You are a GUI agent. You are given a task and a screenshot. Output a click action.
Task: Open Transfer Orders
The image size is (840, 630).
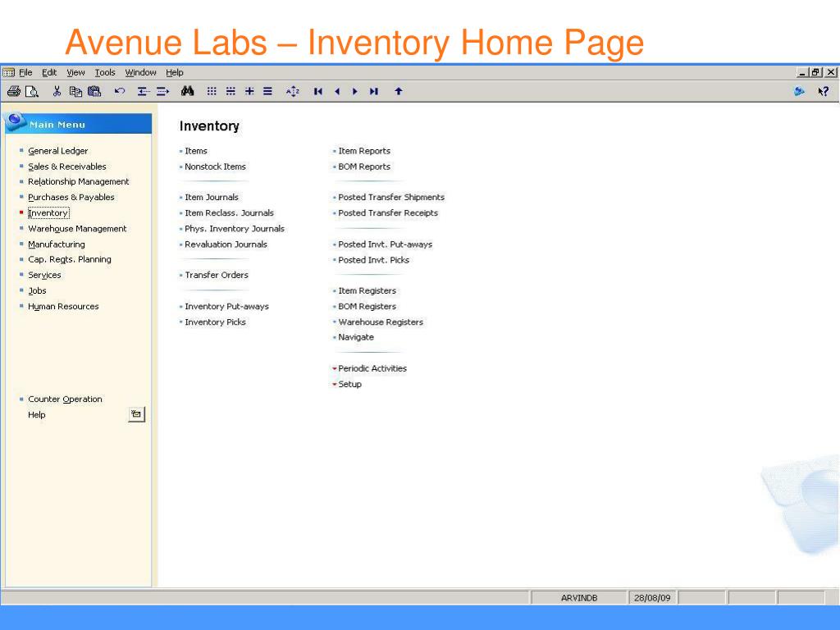tap(217, 275)
